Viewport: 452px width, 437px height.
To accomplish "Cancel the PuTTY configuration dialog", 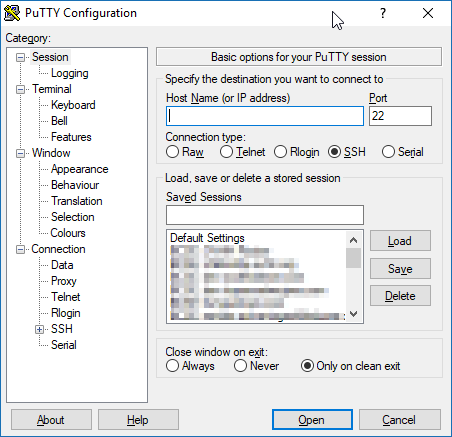I will pos(400,420).
